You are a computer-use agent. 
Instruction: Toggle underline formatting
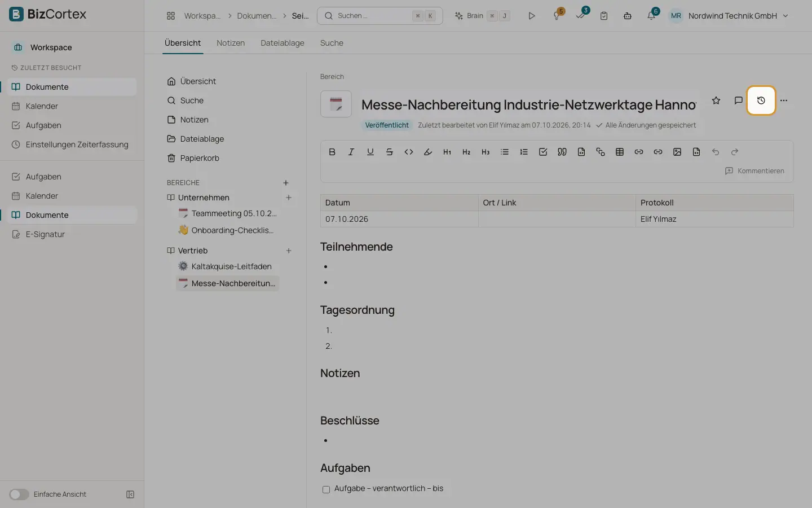pyautogui.click(x=370, y=152)
